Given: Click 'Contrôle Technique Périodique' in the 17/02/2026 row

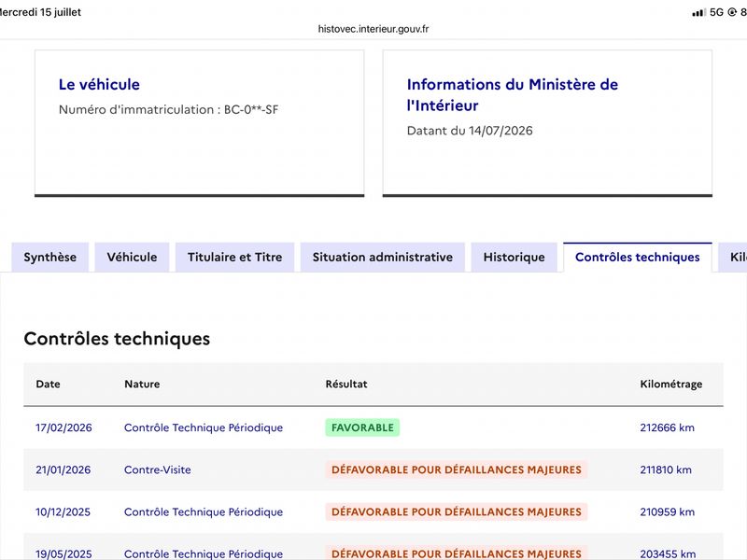Looking at the screenshot, I should 204,427.
